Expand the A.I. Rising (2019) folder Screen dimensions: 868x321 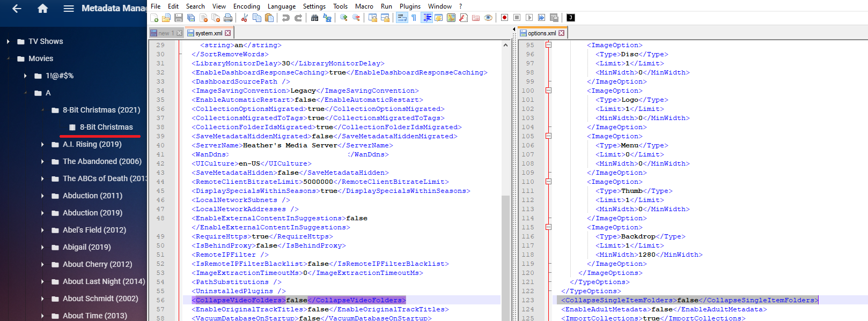click(x=42, y=144)
